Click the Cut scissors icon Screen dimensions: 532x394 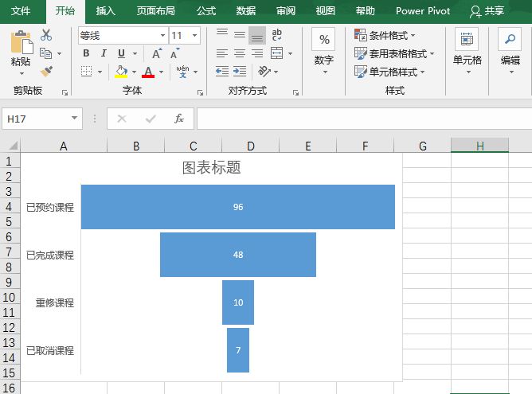point(45,35)
